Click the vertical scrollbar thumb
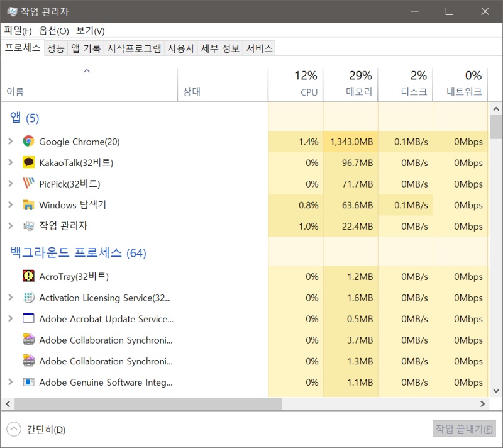503x448 pixels. (496, 126)
